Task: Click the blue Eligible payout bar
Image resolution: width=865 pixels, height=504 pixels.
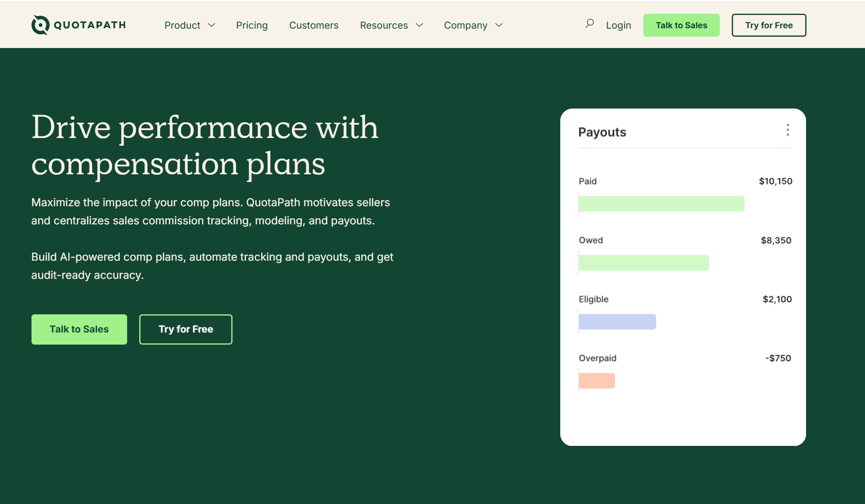Action: pyautogui.click(x=617, y=322)
